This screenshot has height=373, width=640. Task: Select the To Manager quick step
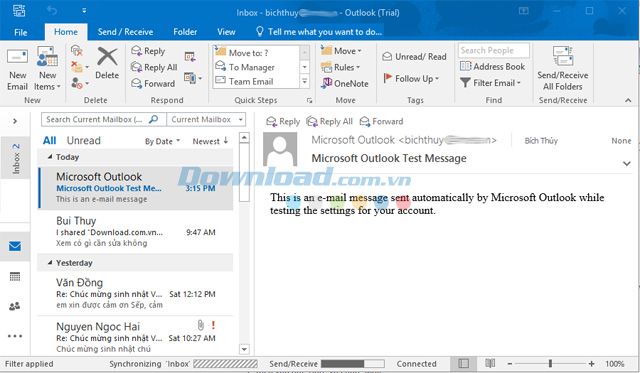point(256,67)
